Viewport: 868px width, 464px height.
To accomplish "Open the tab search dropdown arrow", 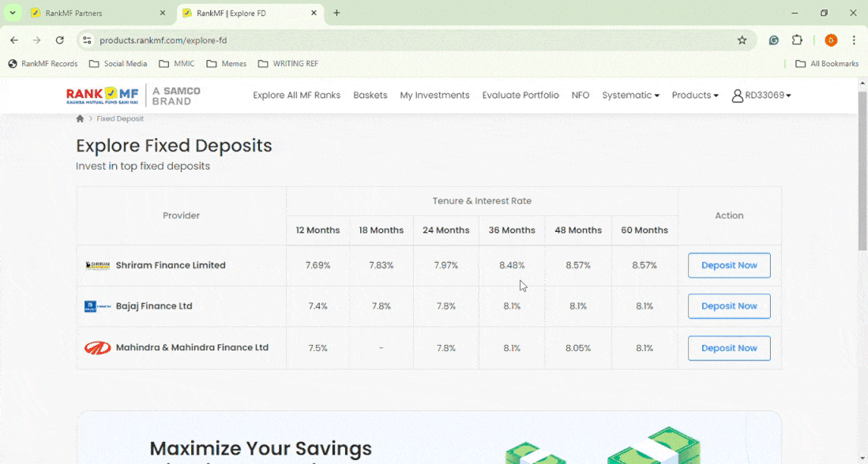I will 12,13.
